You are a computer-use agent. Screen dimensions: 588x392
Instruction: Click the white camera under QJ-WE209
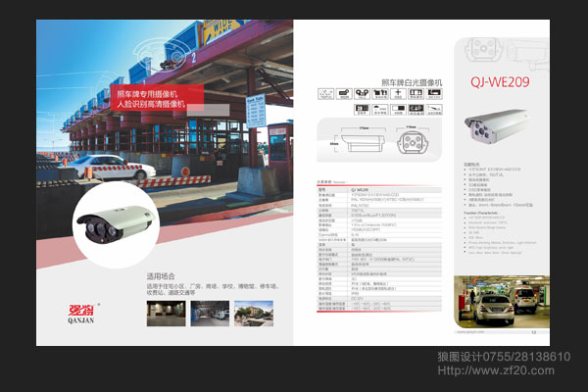pos(496,126)
